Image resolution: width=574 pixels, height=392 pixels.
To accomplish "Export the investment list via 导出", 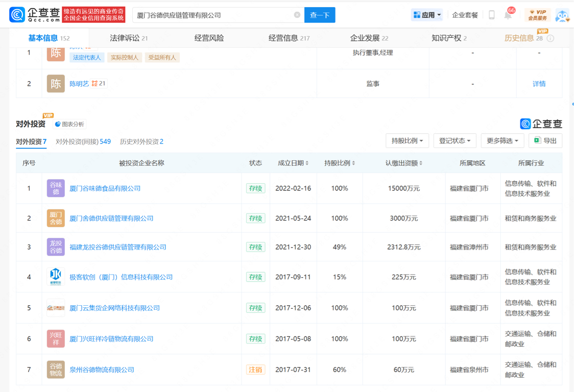I will [545, 140].
